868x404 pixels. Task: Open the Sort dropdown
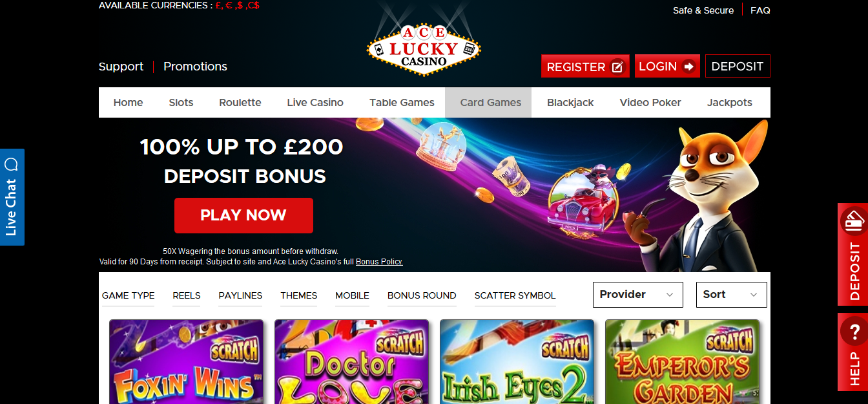coord(732,295)
